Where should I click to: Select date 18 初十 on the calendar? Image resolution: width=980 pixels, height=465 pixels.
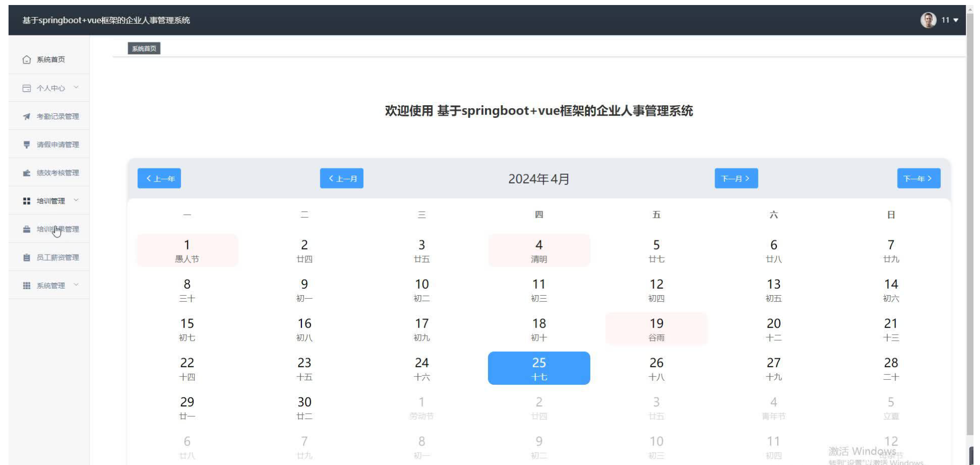coord(539,329)
